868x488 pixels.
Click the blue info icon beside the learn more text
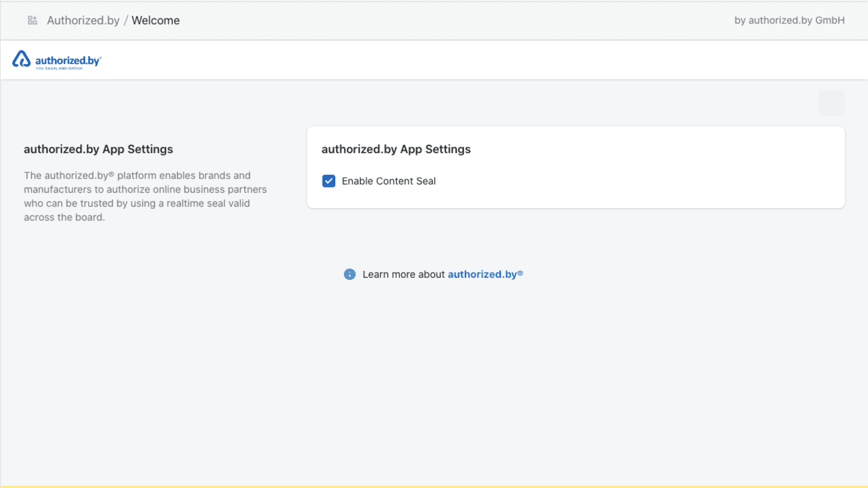coord(349,274)
